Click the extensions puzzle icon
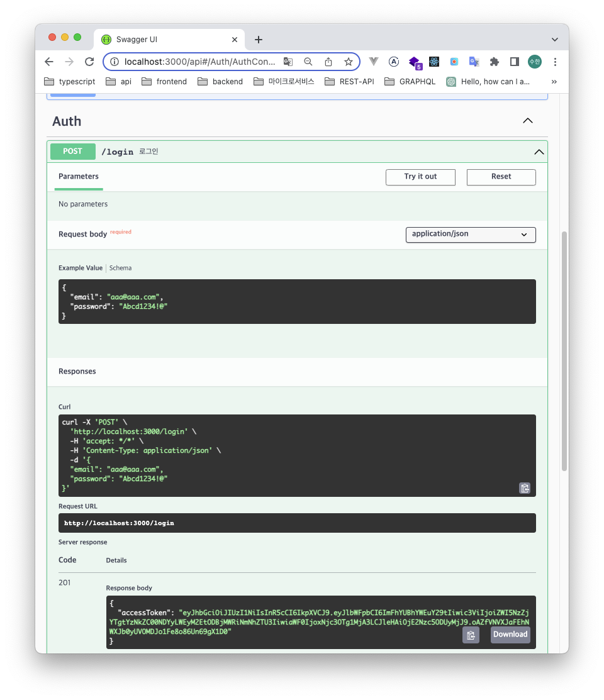Screen dimensions: 604x700 tap(494, 62)
